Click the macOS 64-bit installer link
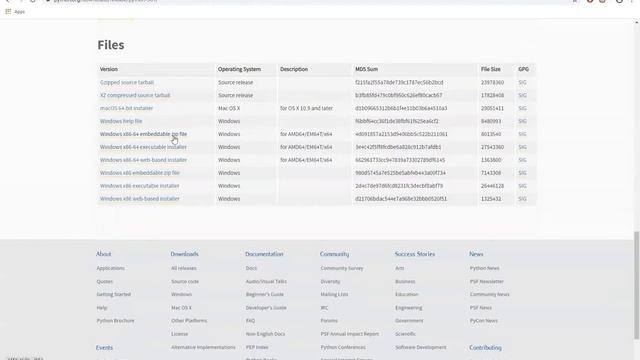Screen dimensions: 640x360 pyautogui.click(x=127, y=108)
